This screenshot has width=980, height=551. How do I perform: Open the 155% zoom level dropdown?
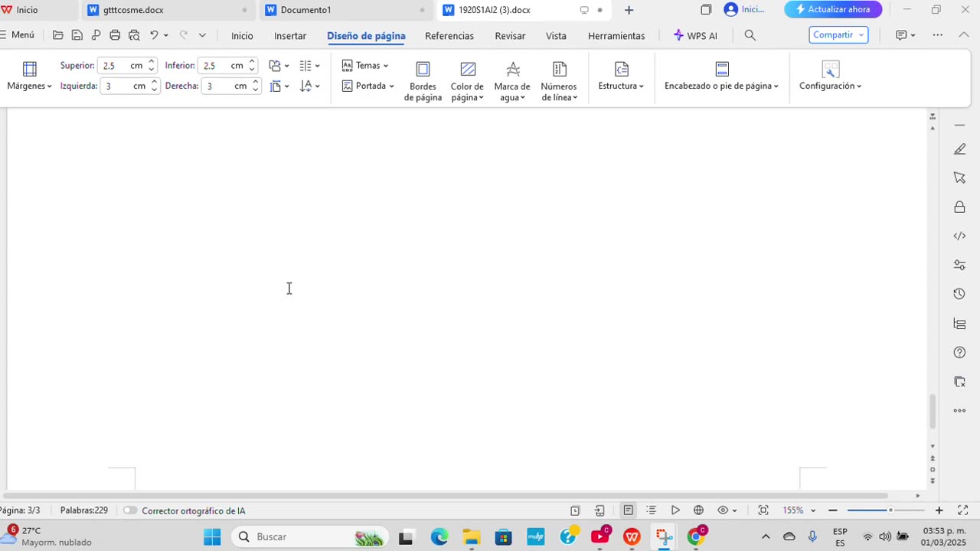(x=799, y=510)
